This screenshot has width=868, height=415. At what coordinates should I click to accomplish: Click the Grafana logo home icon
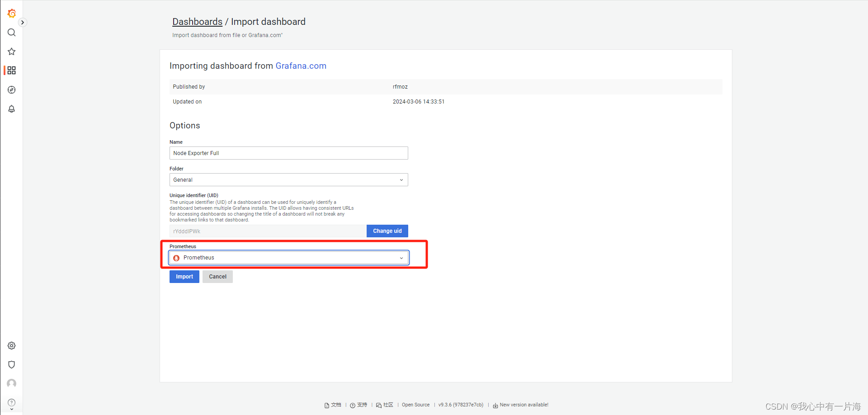tap(12, 14)
